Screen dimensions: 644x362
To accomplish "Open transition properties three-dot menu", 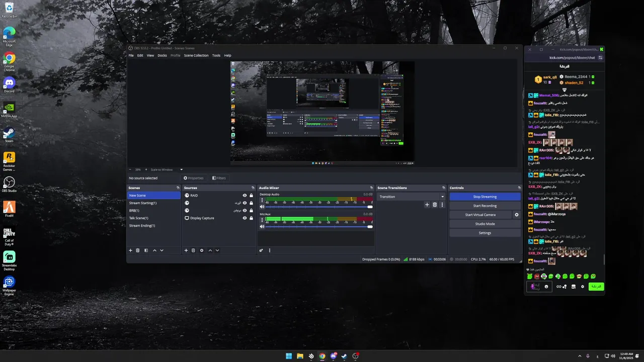I will coord(442,205).
